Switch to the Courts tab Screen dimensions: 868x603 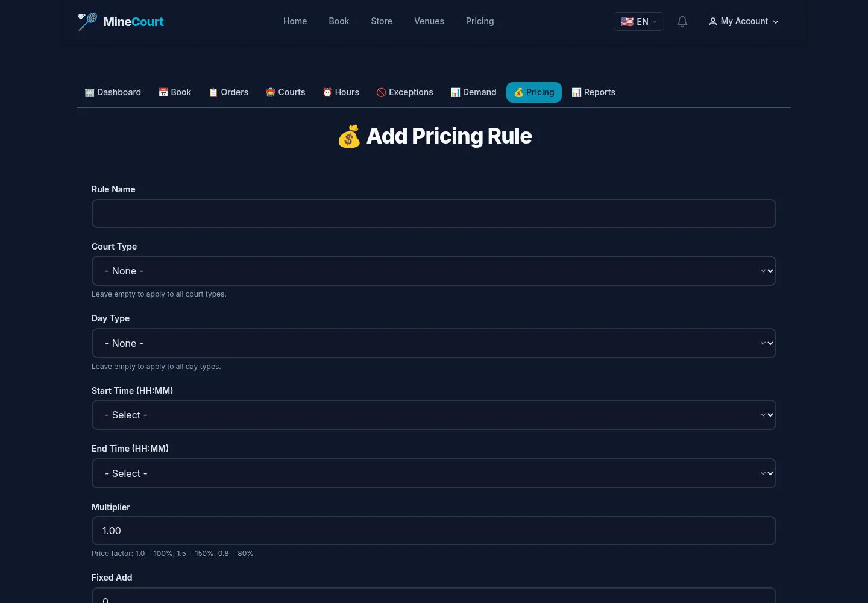(286, 92)
